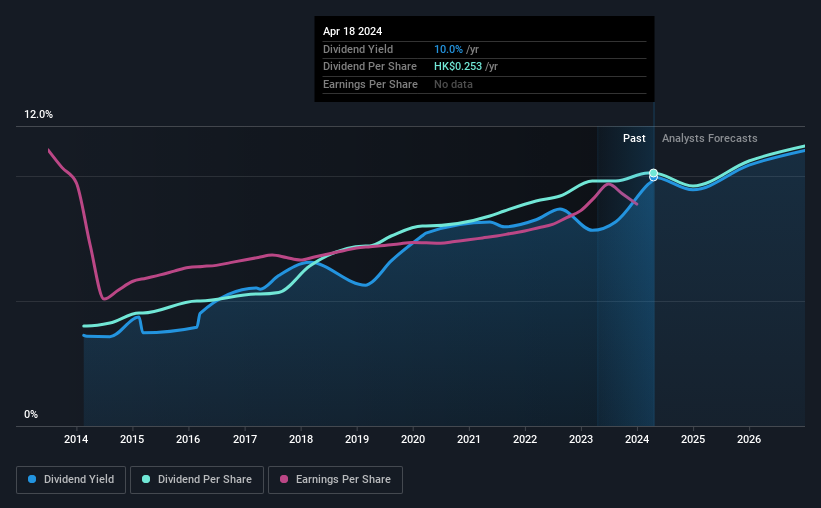Click the 2024 x-axis label
821x508 pixels.
coord(637,439)
